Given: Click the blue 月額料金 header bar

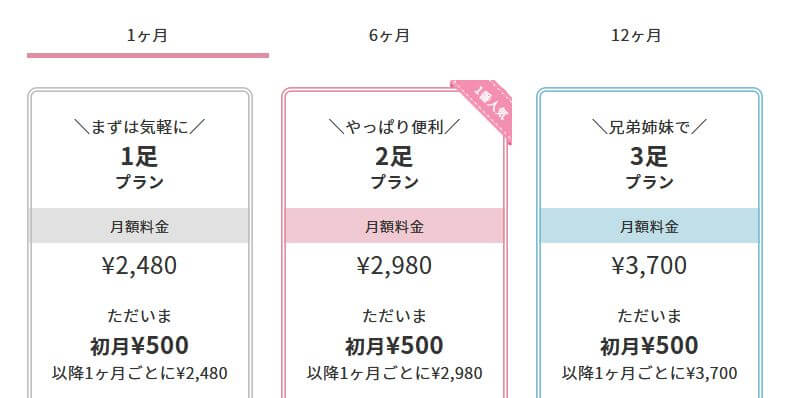Looking at the screenshot, I should [x=649, y=226].
